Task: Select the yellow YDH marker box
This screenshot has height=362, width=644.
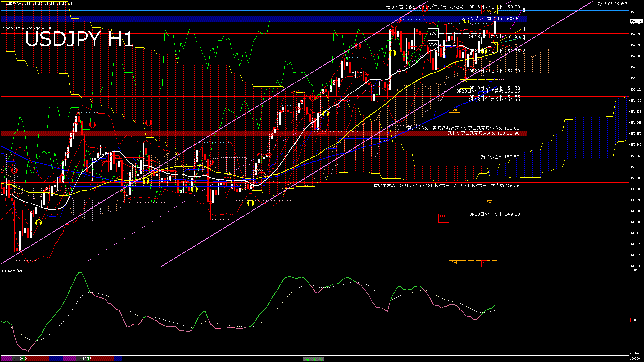Action: pyautogui.click(x=465, y=21)
